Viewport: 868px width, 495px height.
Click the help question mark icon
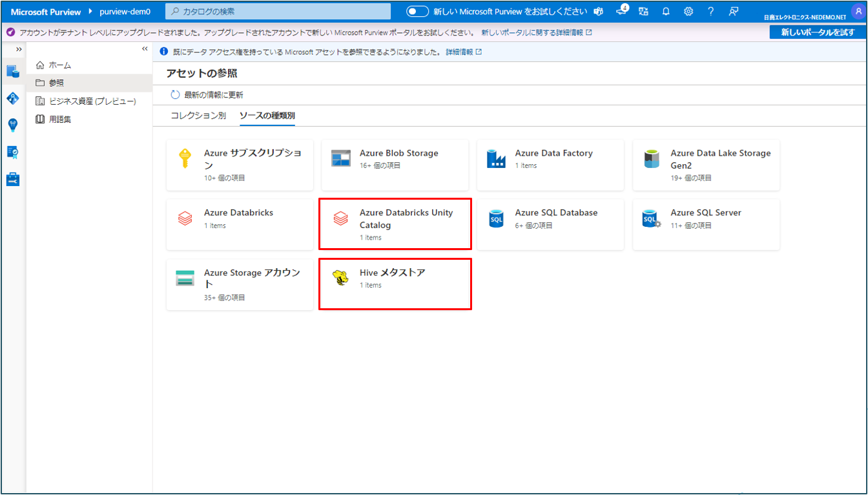pos(710,12)
